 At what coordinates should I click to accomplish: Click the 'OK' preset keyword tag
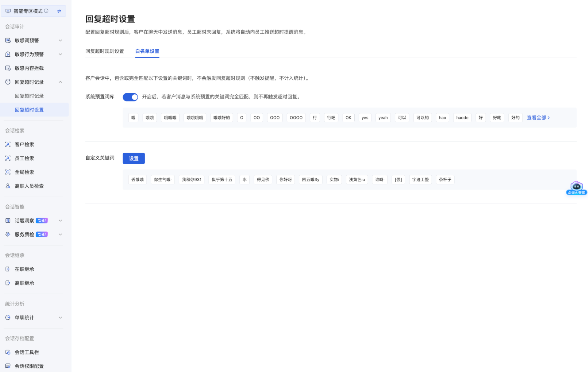click(348, 118)
